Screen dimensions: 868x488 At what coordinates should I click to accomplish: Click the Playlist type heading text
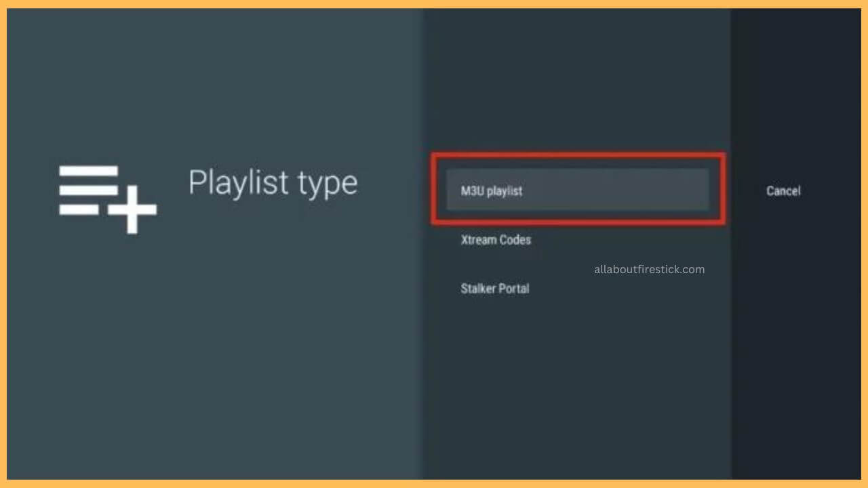(x=273, y=183)
